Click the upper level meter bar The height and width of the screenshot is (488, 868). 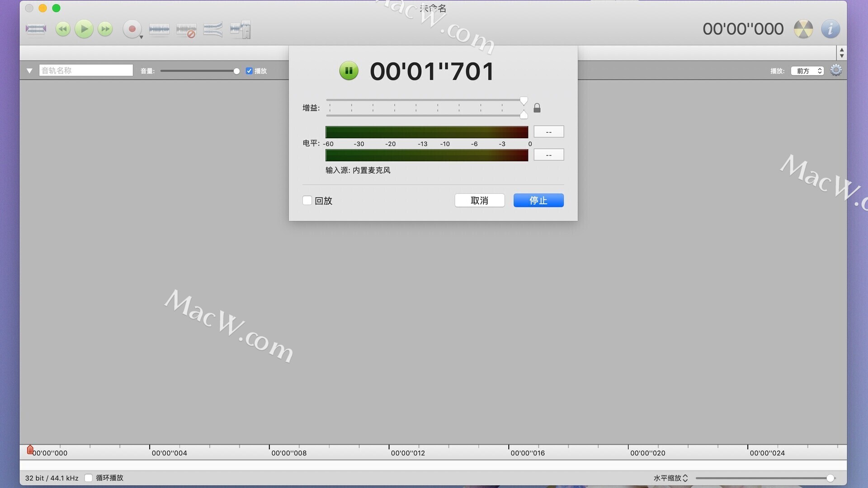(426, 132)
